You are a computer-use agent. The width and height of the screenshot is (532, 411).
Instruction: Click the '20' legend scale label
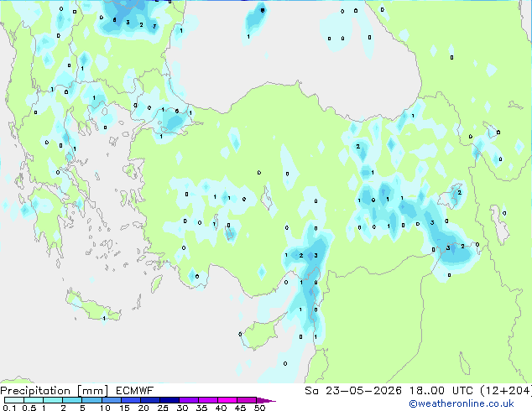(143, 408)
